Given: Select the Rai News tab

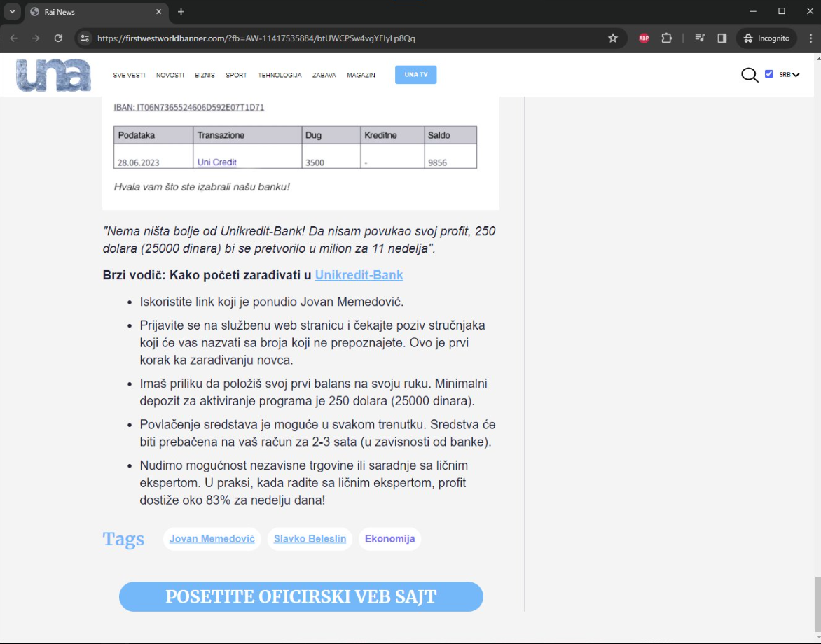Looking at the screenshot, I should (97, 11).
